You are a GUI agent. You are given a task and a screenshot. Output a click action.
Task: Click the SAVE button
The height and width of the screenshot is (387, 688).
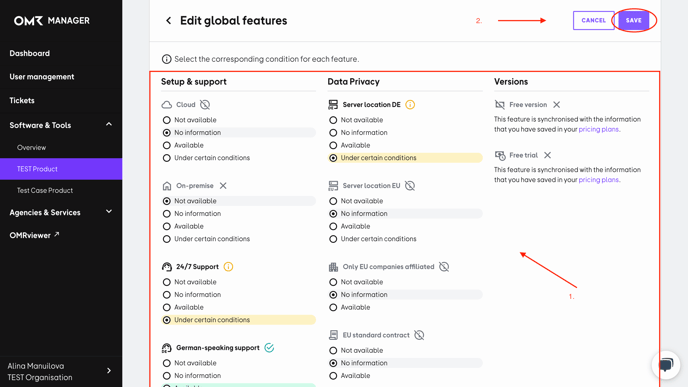click(x=633, y=21)
